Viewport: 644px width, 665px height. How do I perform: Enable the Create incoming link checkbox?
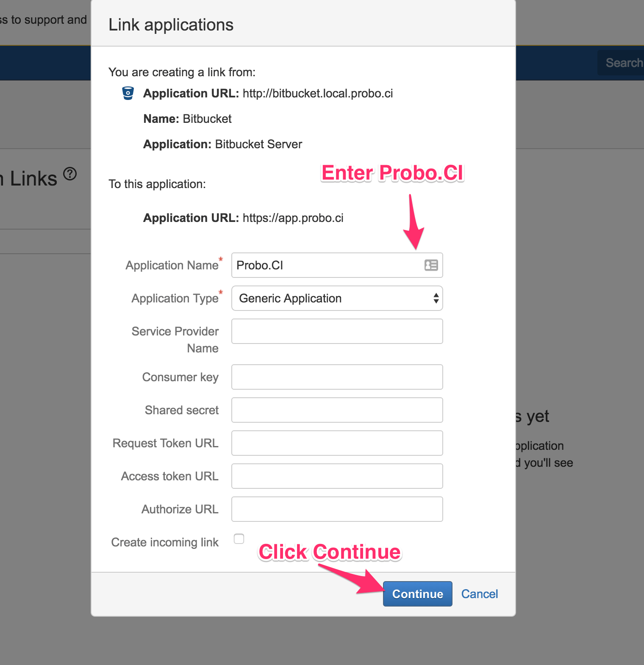pyautogui.click(x=239, y=538)
